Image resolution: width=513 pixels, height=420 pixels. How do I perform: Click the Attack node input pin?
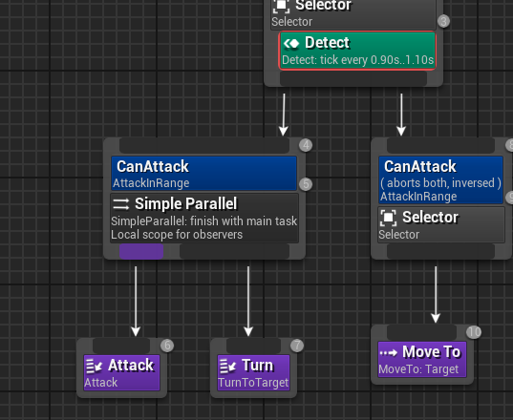(121, 346)
